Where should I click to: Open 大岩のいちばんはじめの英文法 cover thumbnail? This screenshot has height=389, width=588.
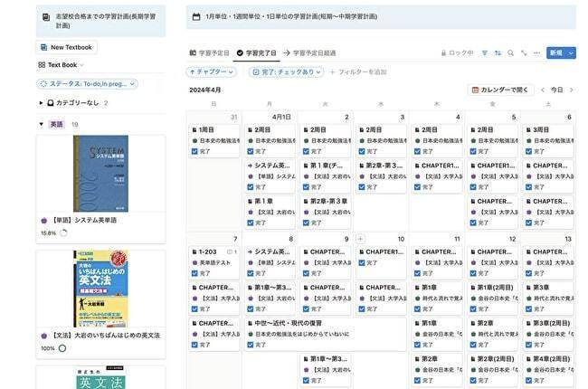100,289
